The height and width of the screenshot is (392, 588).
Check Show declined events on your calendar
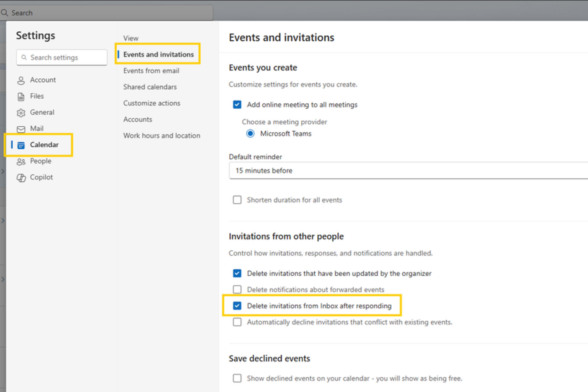tap(237, 378)
